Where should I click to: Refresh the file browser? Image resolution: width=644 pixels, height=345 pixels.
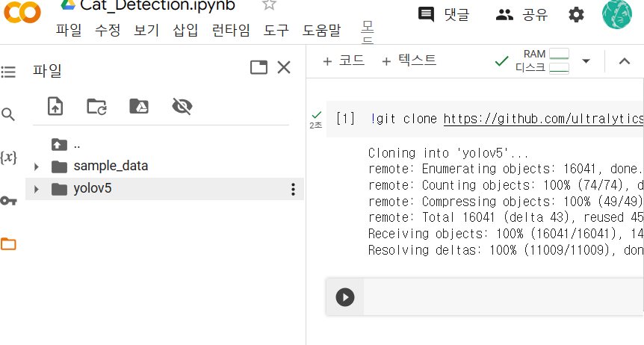coord(97,106)
